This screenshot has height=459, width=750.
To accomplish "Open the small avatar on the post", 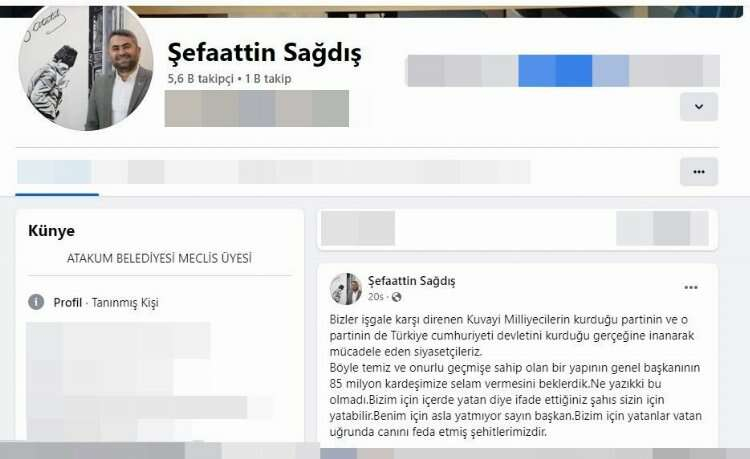I will (346, 289).
